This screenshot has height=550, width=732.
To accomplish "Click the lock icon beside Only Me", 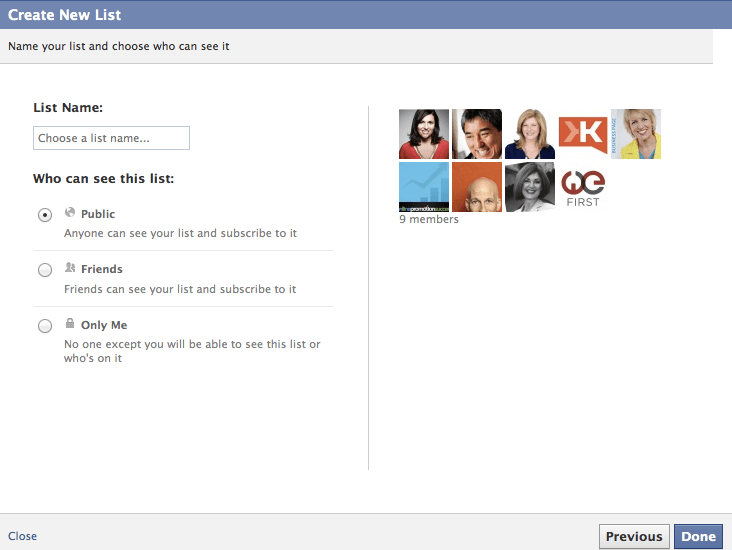I will 70,323.
